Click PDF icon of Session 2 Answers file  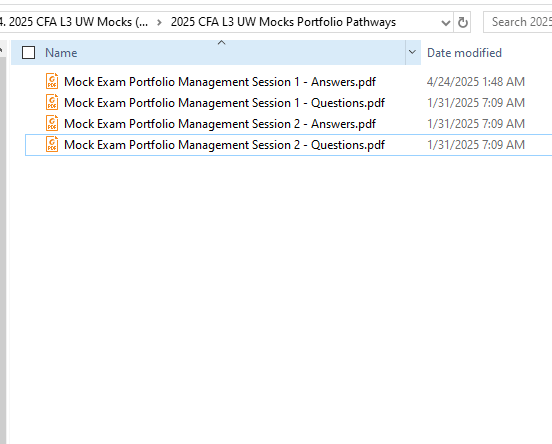point(52,124)
